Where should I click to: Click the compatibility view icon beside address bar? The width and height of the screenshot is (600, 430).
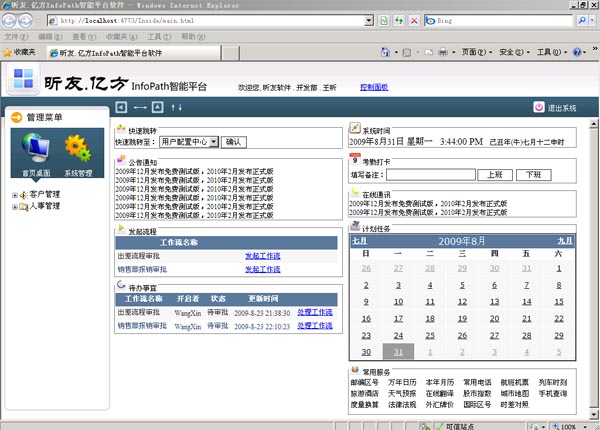383,21
